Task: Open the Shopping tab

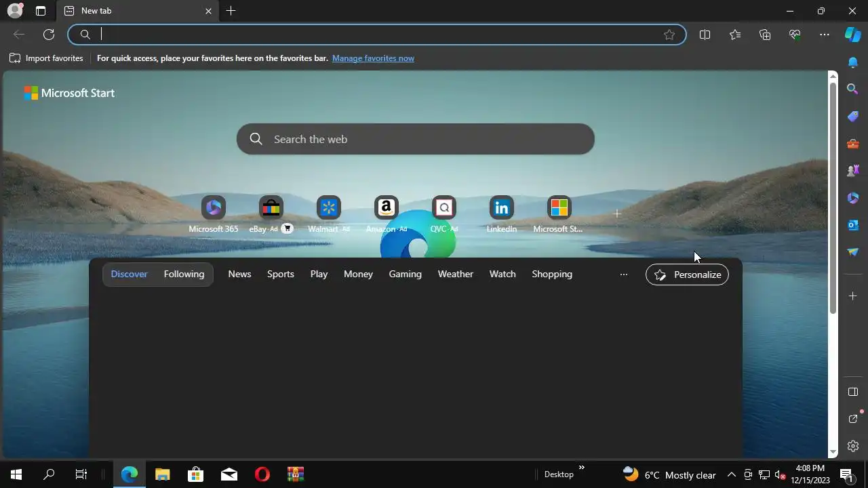Action: click(x=552, y=274)
